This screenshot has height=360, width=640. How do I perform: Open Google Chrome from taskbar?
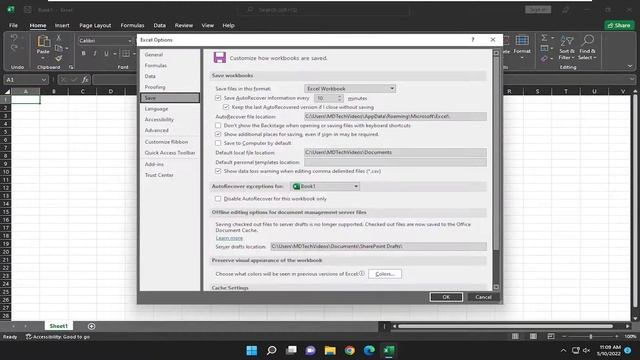(350, 350)
